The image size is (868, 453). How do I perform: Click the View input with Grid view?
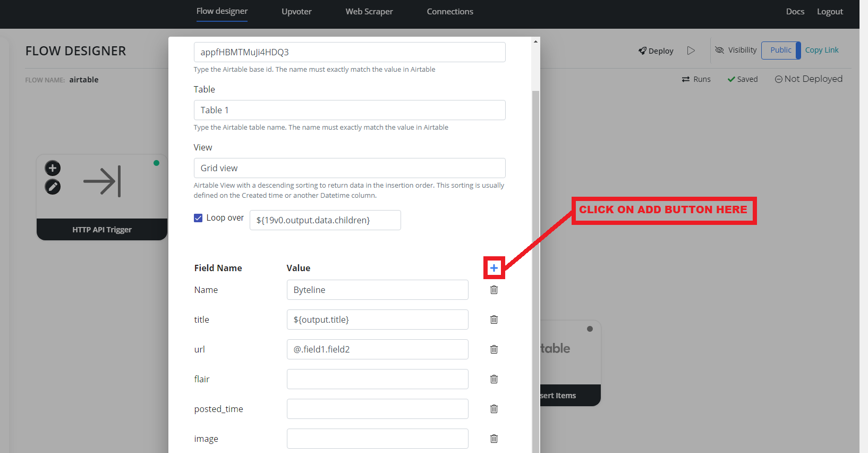pyautogui.click(x=350, y=168)
